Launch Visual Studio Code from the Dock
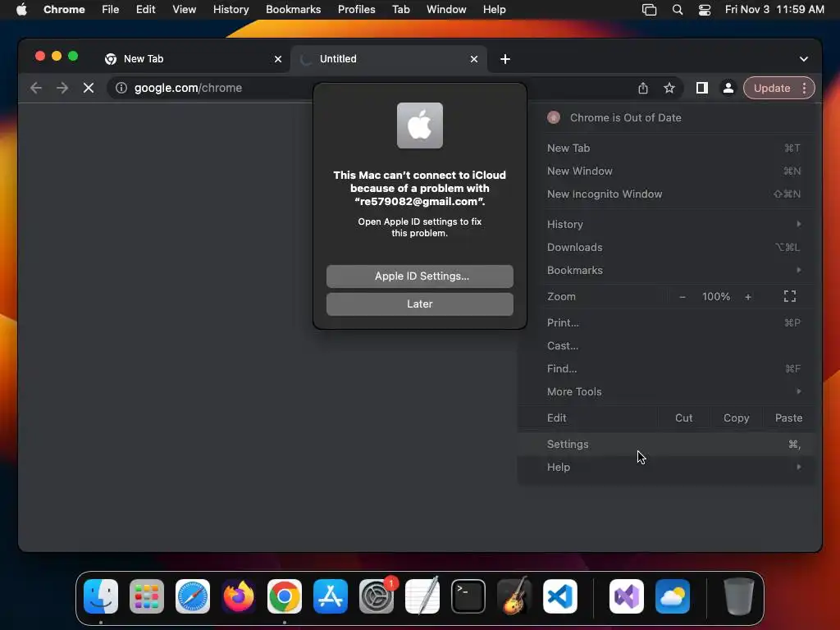This screenshot has height=630, width=840. coord(560,596)
